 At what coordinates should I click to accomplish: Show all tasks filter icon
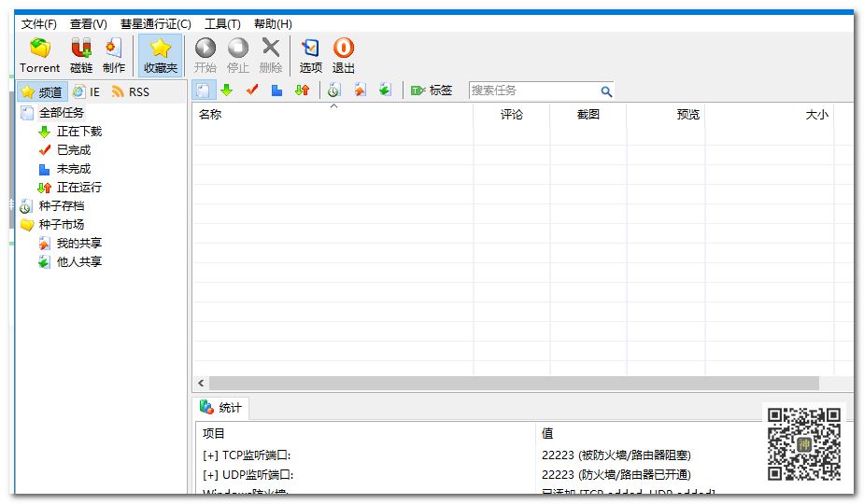tap(204, 90)
